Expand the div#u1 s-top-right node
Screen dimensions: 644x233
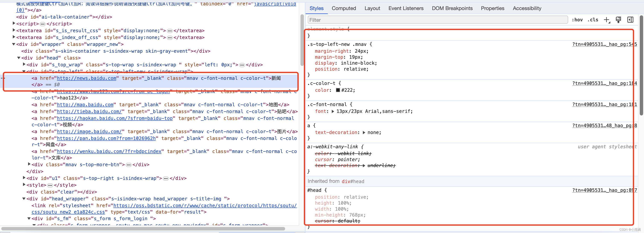[24, 178]
